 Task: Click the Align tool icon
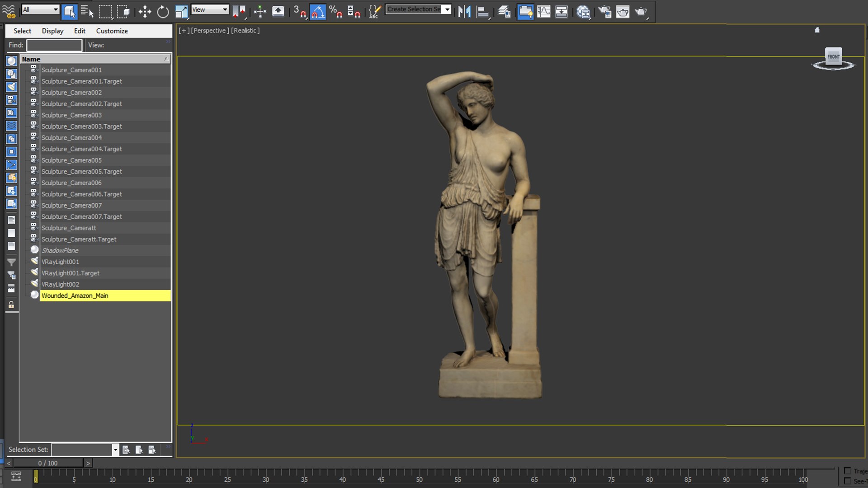[483, 12]
